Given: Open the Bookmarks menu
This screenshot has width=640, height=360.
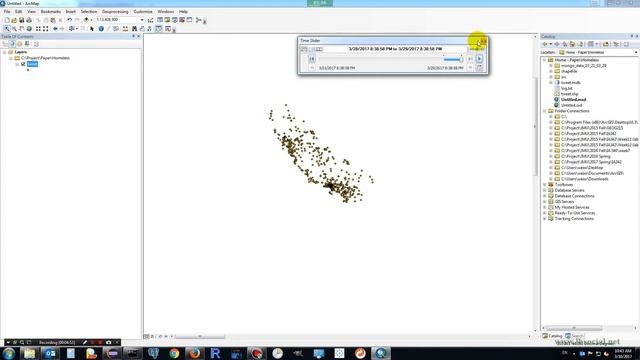Looking at the screenshot, I should (x=51, y=11).
